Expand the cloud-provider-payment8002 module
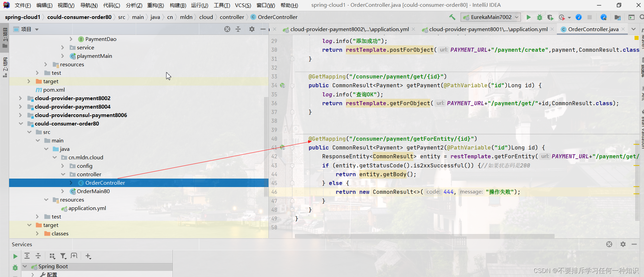Image resolution: width=644 pixels, height=277 pixels. [20, 98]
